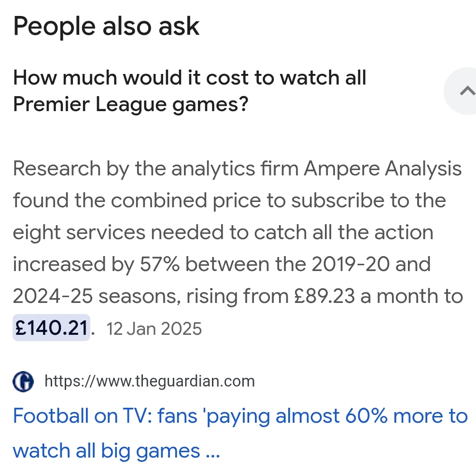Click the highlighted £140.21 price

point(52,329)
